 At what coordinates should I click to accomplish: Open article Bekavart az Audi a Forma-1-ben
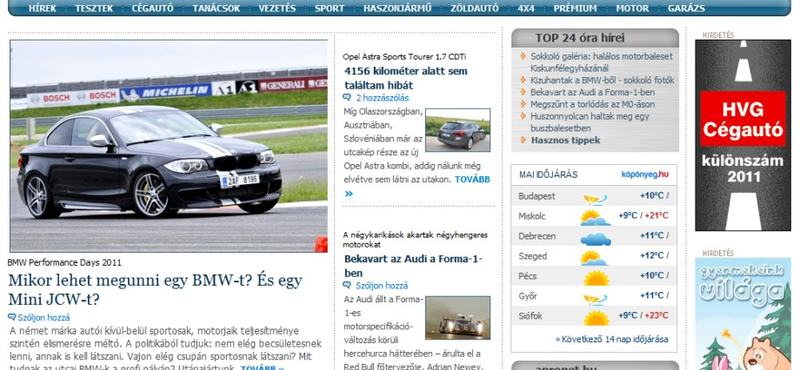pyautogui.click(x=413, y=266)
